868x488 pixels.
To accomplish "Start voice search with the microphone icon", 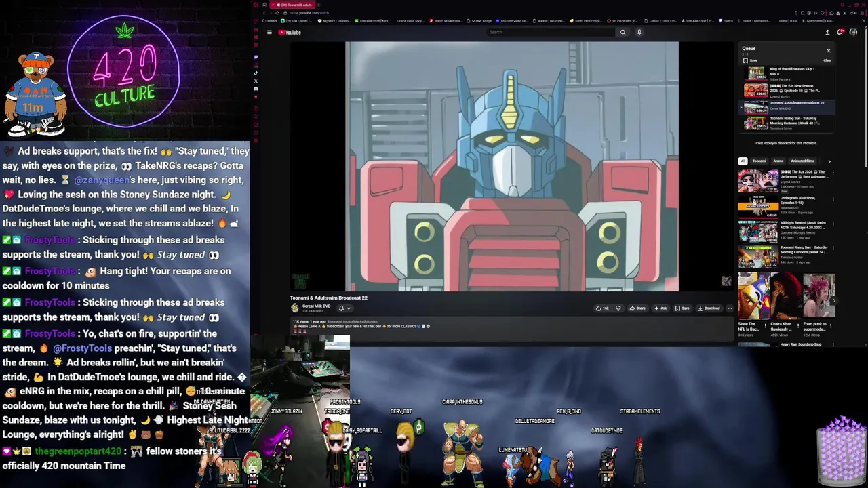I will 639,32.
